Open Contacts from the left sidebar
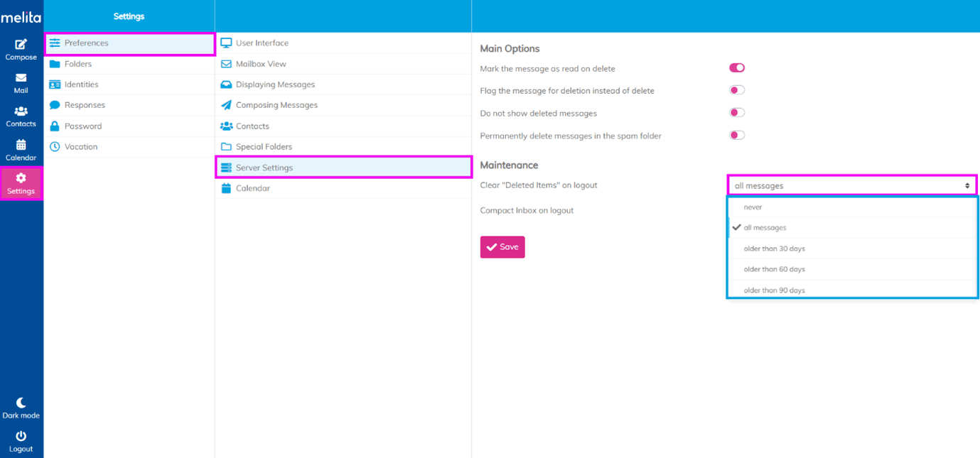This screenshot has height=458, width=980. [21, 116]
